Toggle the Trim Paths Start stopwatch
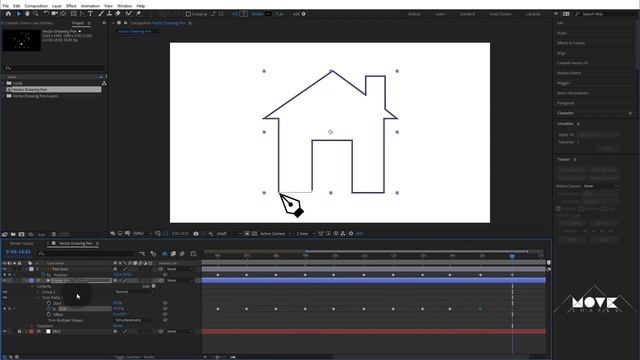 click(49, 303)
